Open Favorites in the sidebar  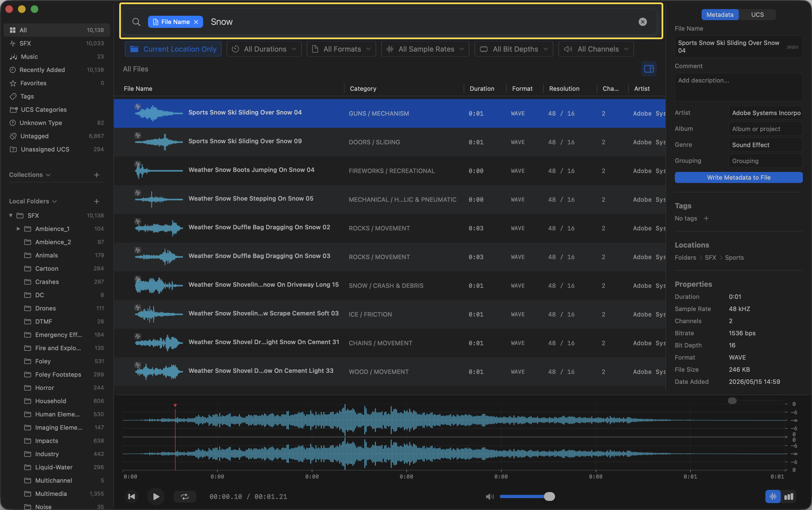[x=57, y=83]
